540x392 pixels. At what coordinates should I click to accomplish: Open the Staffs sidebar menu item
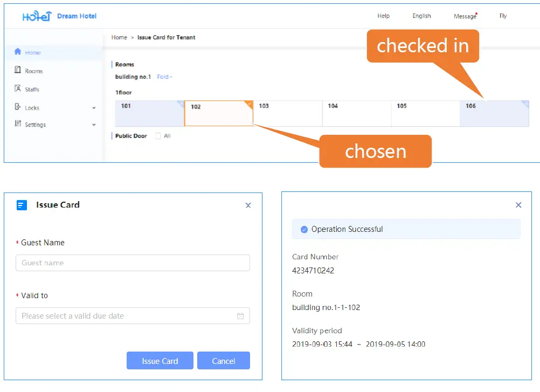click(53, 89)
